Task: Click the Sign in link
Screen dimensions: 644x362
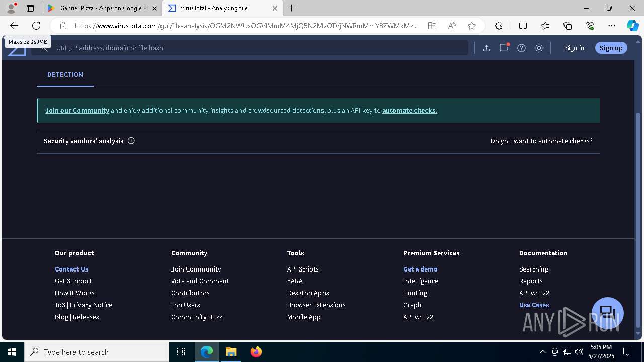Action: pyautogui.click(x=575, y=48)
